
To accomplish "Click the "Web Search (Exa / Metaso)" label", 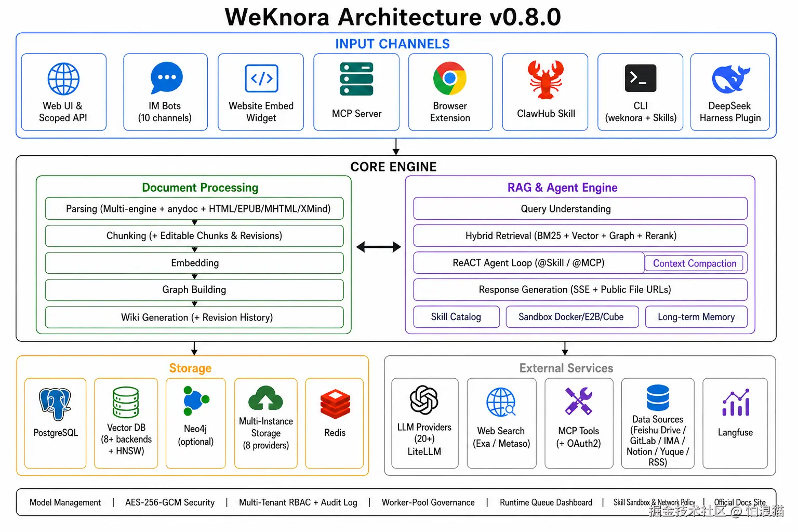I will [x=501, y=437].
